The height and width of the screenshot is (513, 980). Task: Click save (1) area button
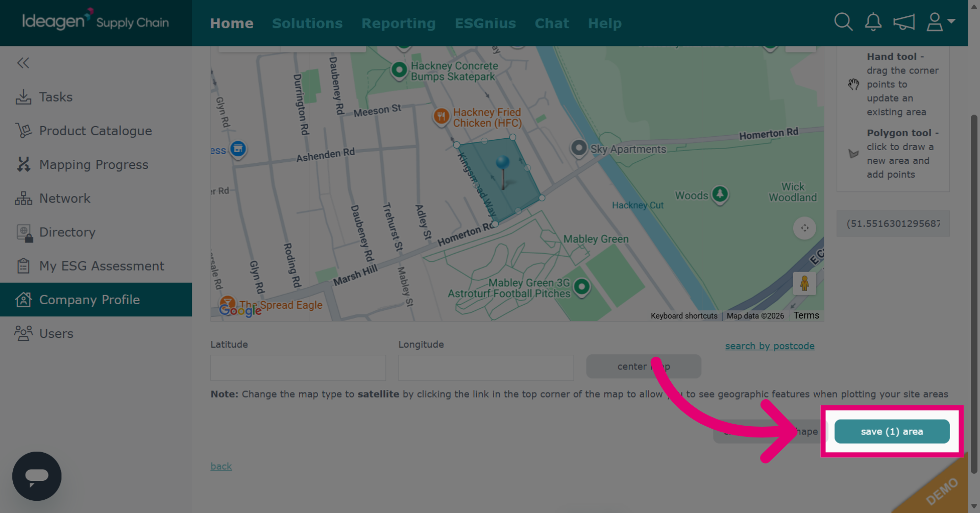point(892,432)
